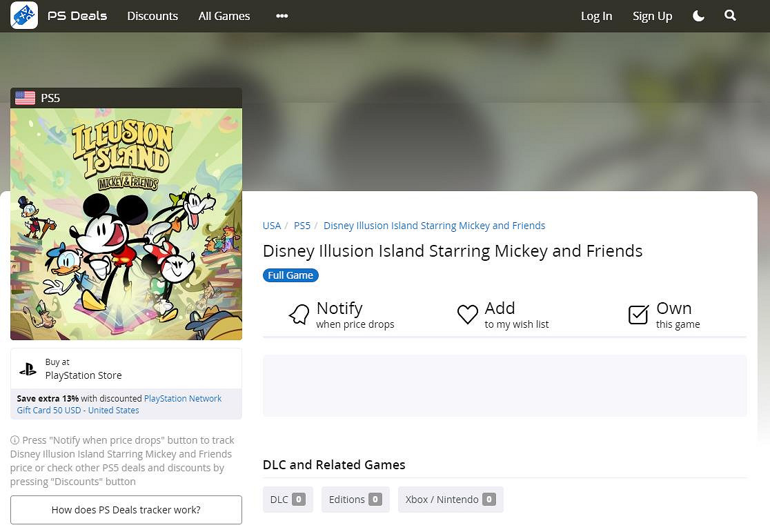The image size is (770, 532).
Task: Click the Log In link
Action: pos(596,16)
